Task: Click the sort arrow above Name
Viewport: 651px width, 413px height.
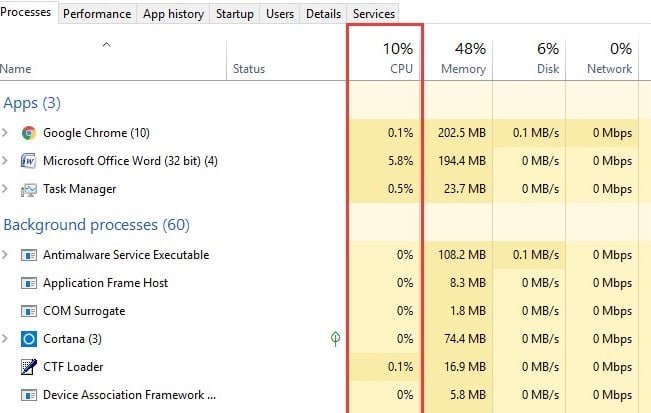Action: tap(107, 44)
